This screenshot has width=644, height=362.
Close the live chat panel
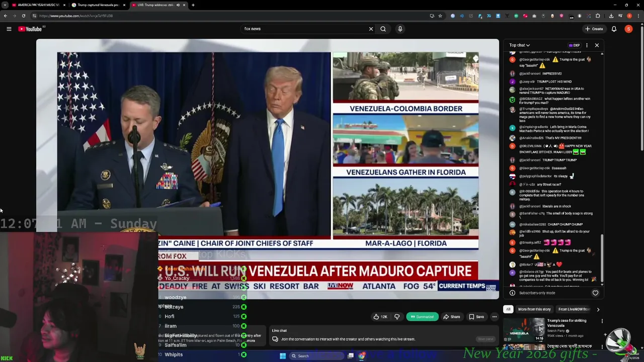pos(597,45)
